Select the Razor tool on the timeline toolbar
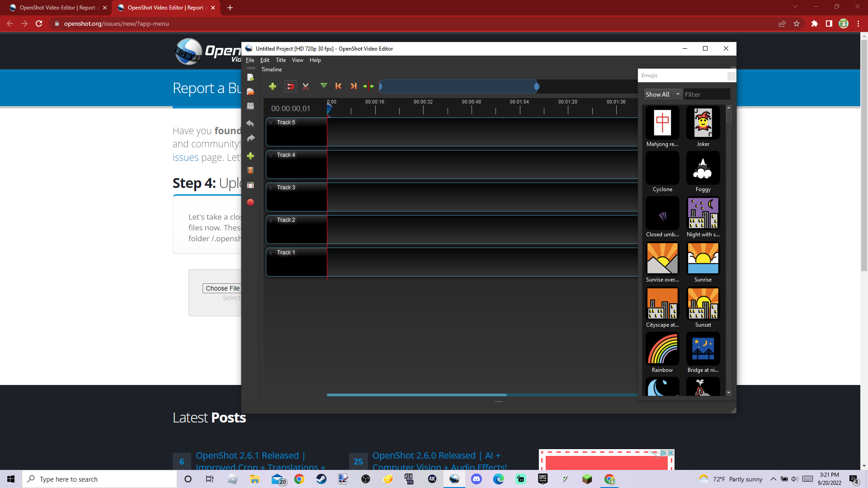The image size is (868, 488). tap(306, 86)
